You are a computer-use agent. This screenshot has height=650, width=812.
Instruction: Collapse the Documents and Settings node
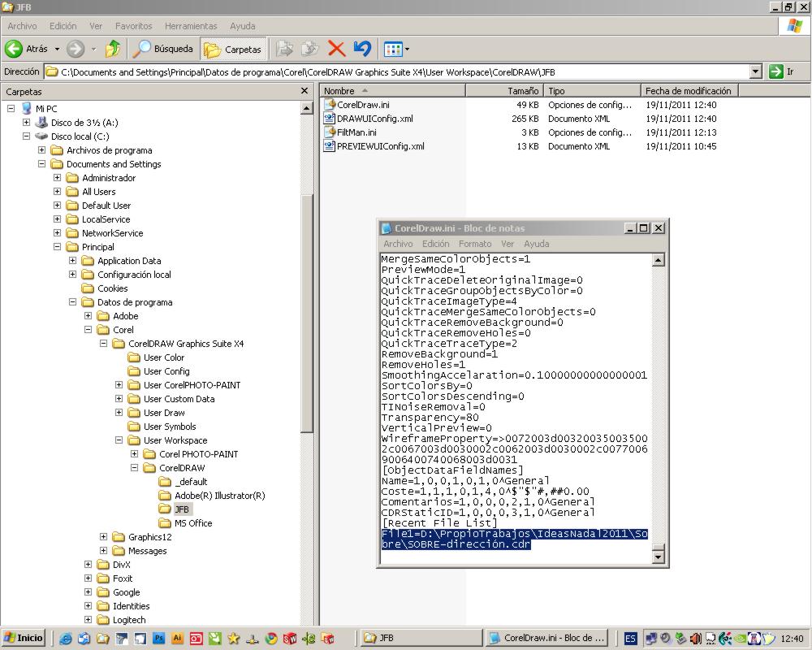pos(42,164)
